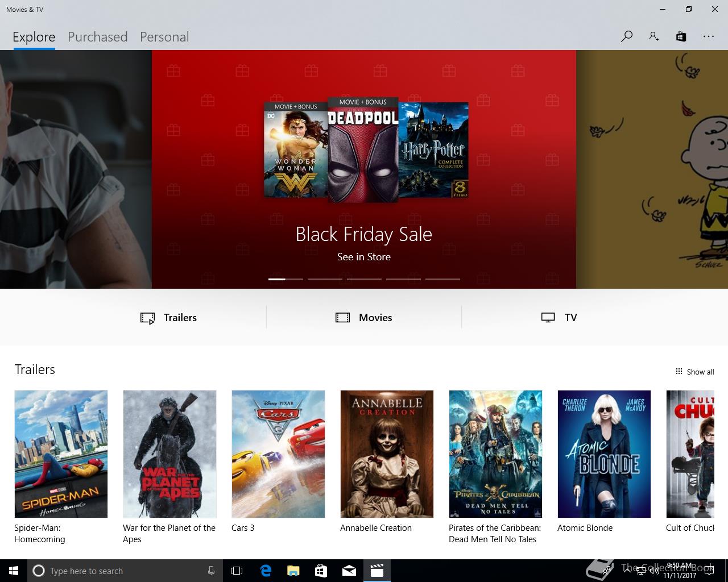
Task: Open the search magnifier icon
Action: tap(627, 36)
